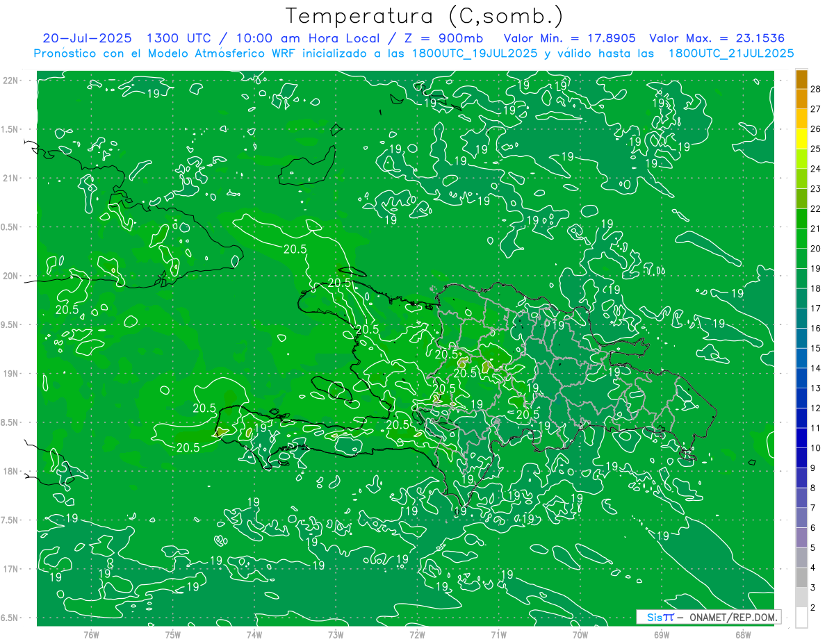Click the '9.5N' latitude axis label
Image resolution: width=834 pixels, height=644 pixels.
tap(10, 325)
